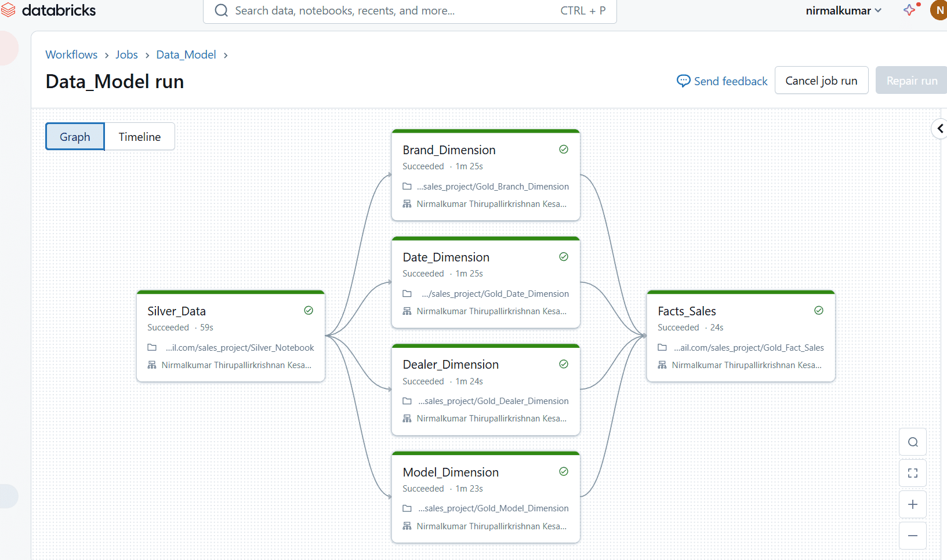The width and height of the screenshot is (947, 560).
Task: Collapse side panel with left chevron
Action: tap(940, 129)
